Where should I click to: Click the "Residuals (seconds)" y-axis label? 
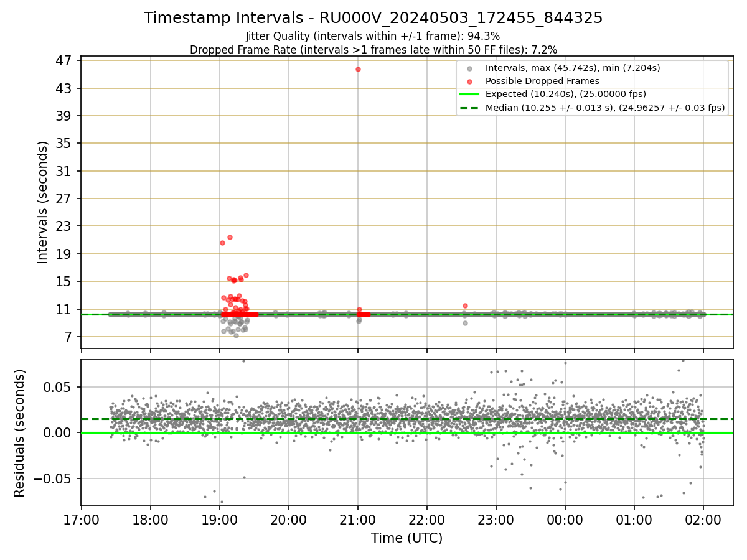coord(20,433)
